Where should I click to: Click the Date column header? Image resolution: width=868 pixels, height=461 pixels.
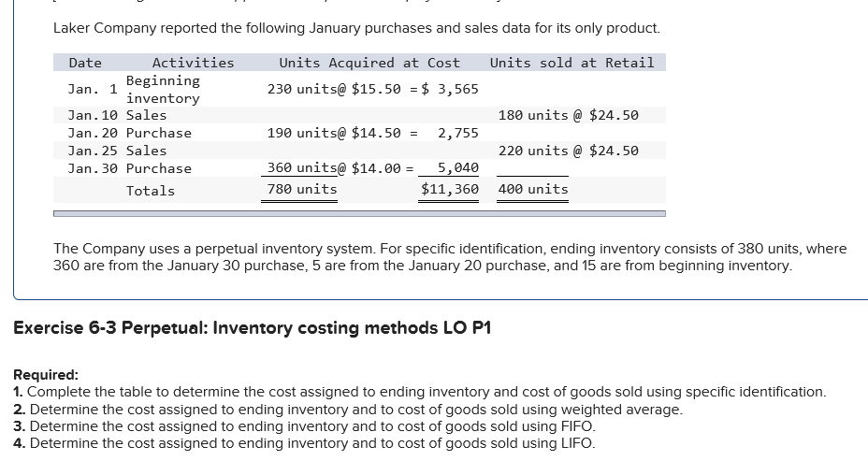[x=85, y=63]
